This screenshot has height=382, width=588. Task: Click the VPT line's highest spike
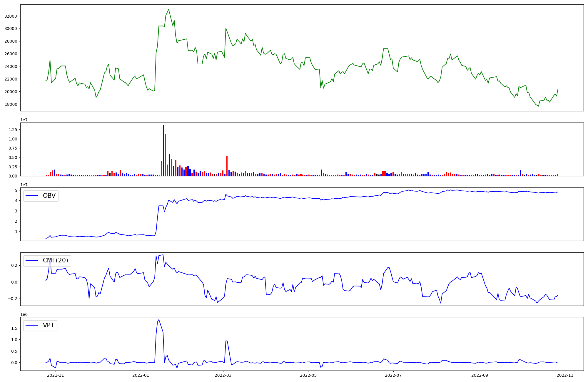(159, 320)
